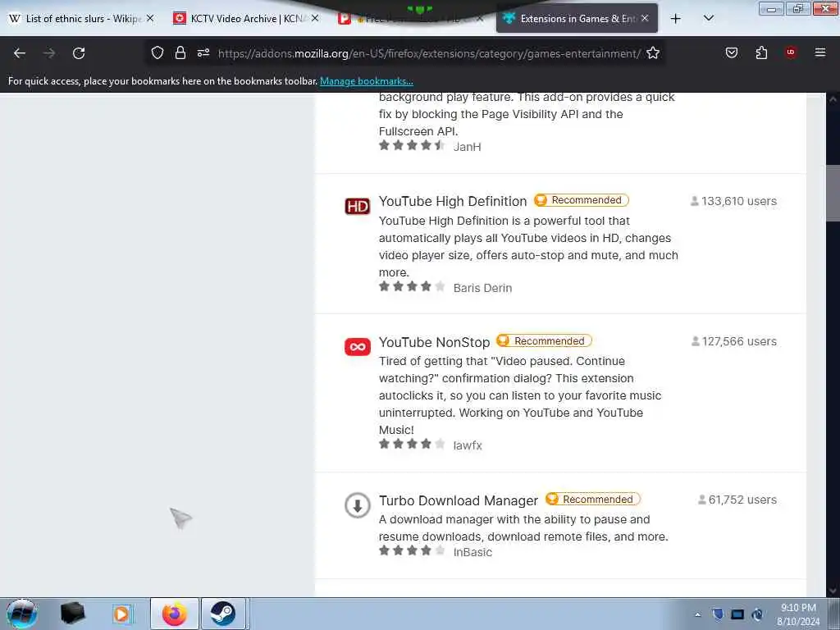
Task: Close the KCTV Video Archive tab
Action: [x=315, y=18]
